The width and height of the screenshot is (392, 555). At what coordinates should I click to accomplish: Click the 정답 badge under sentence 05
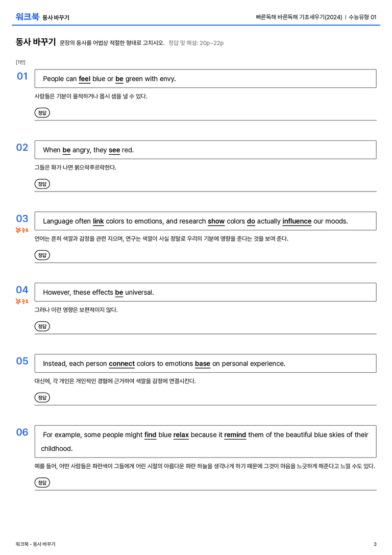[x=42, y=397]
